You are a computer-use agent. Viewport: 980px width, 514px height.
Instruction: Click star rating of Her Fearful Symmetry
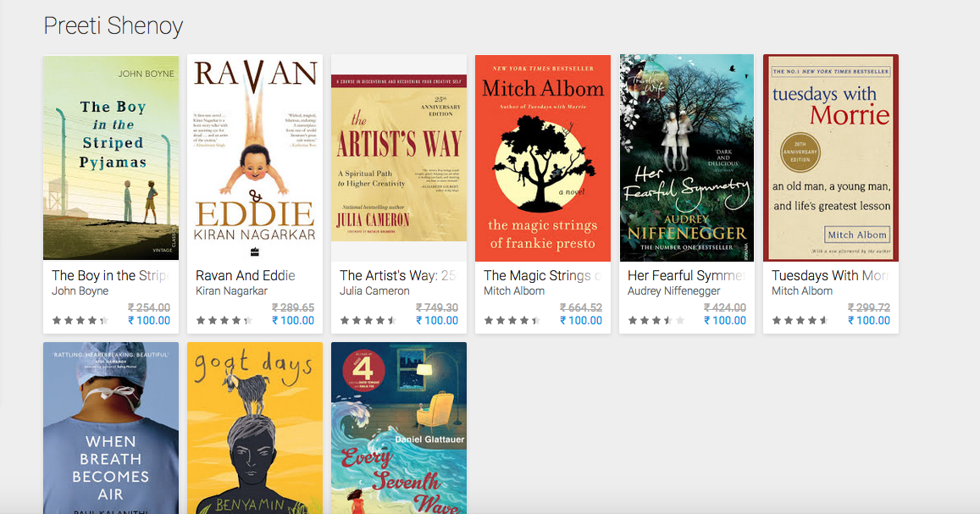[656, 320]
